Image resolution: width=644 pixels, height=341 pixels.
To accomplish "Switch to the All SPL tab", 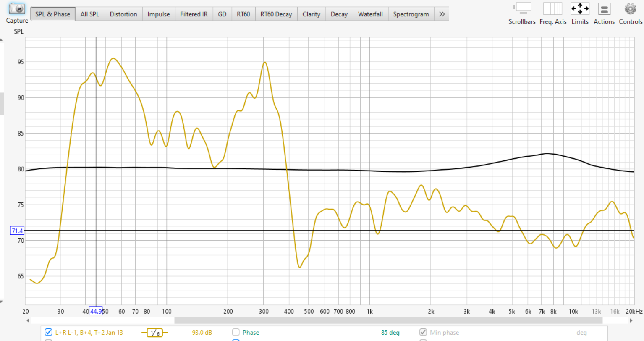I will pyautogui.click(x=90, y=14).
